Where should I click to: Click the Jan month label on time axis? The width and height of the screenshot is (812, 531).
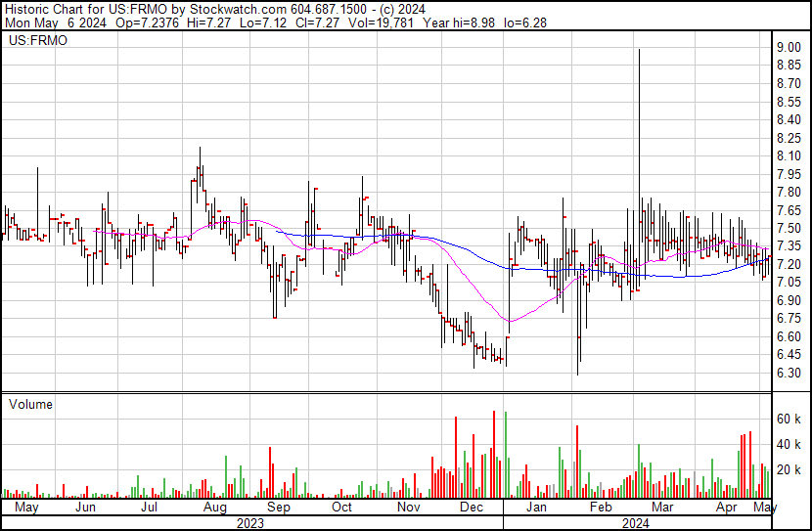[x=536, y=509]
